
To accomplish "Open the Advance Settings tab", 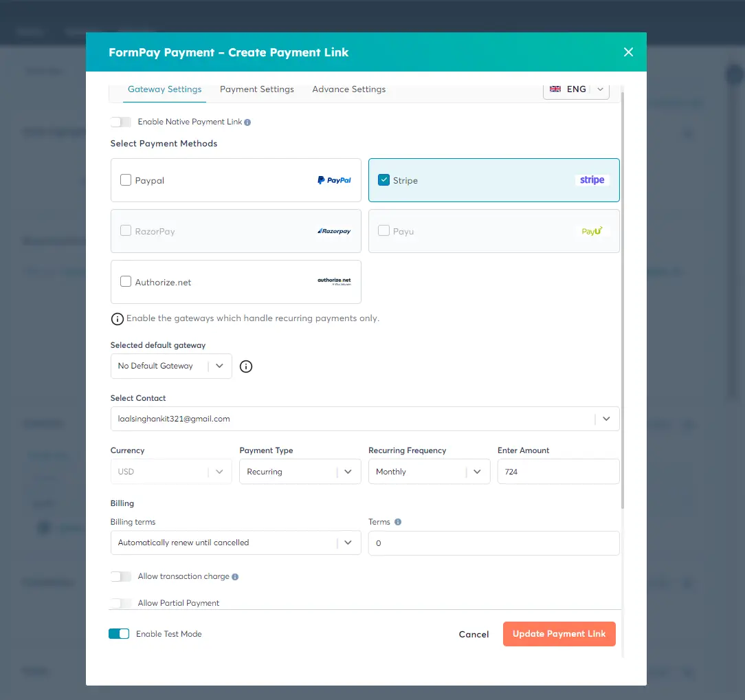I will pyautogui.click(x=348, y=89).
